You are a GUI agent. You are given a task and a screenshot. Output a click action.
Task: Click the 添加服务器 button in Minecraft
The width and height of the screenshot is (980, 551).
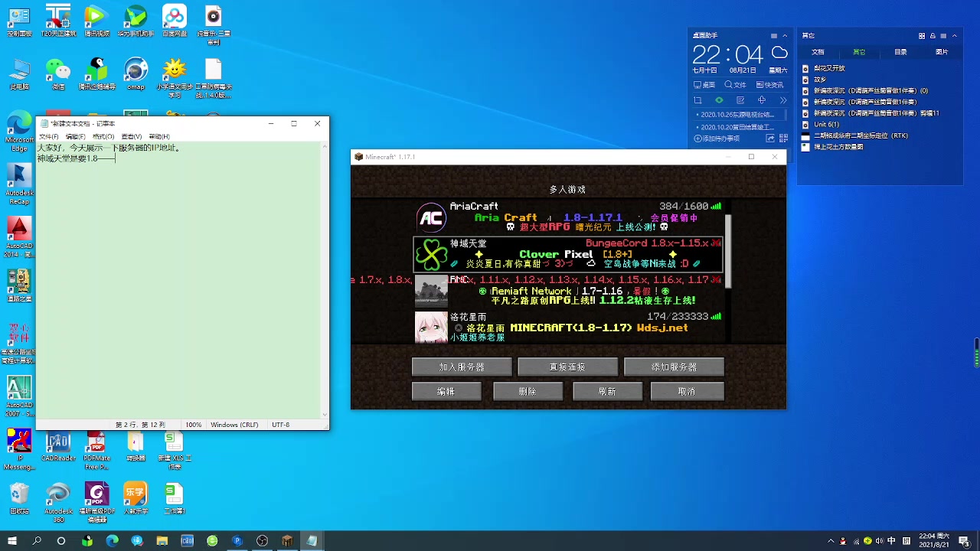click(x=674, y=367)
